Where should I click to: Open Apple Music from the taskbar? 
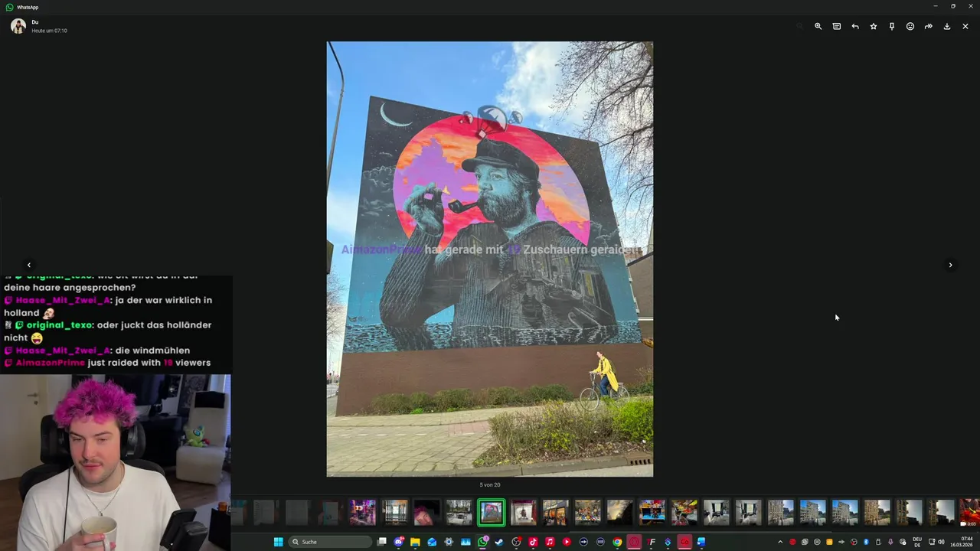(550, 542)
